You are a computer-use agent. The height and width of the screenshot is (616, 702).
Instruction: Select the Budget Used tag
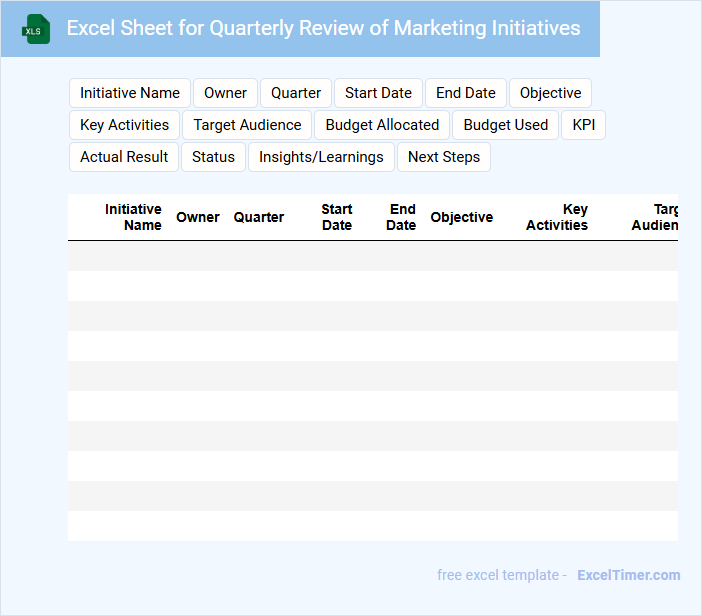click(506, 125)
